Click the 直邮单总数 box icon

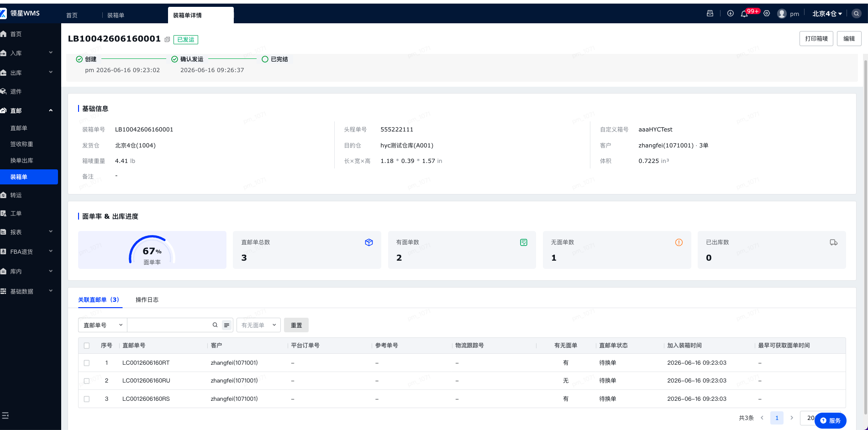coord(369,242)
